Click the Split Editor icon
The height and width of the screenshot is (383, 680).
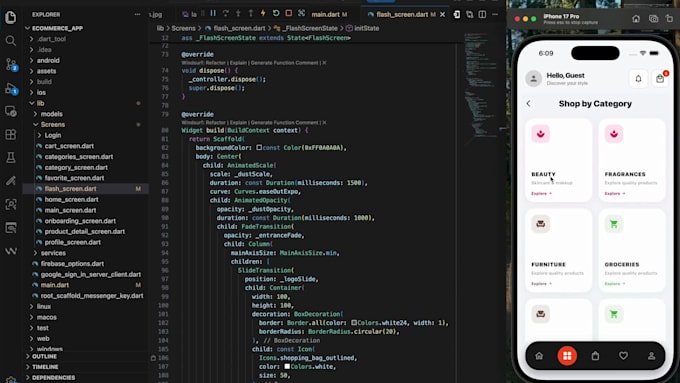tap(482, 14)
